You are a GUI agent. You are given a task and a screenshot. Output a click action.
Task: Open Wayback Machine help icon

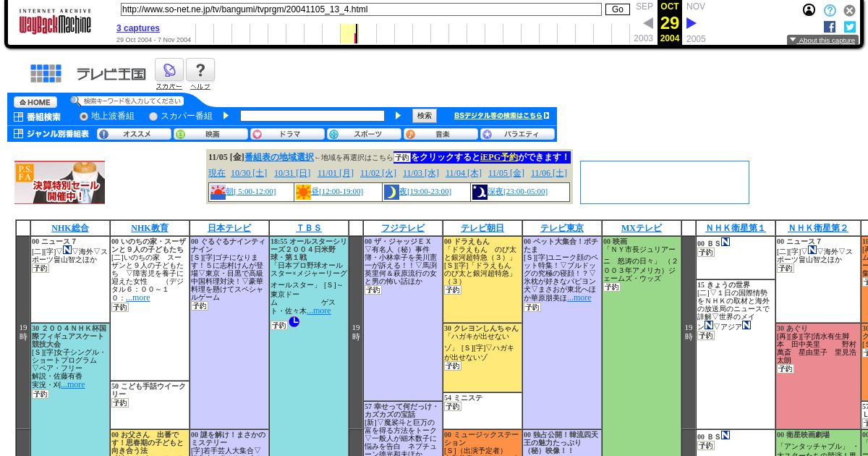click(830, 10)
